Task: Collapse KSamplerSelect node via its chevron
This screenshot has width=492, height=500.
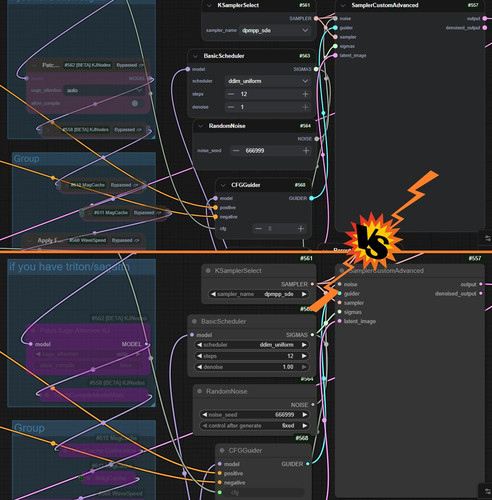Action: point(209,5)
